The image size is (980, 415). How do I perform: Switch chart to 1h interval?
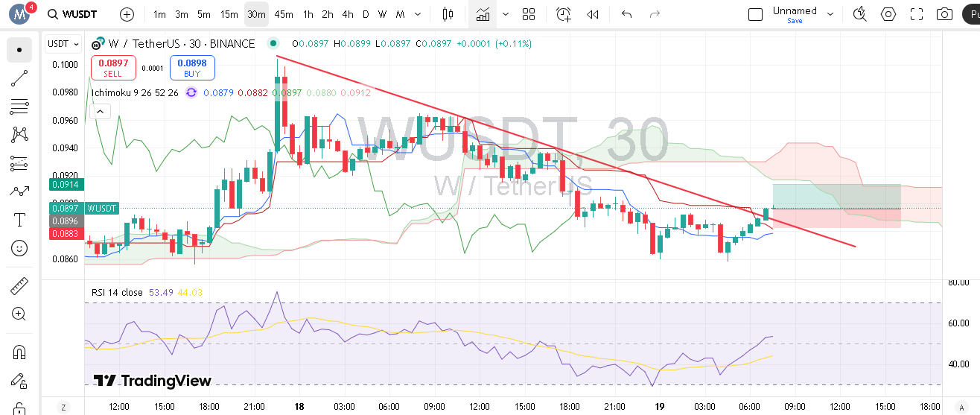click(x=308, y=14)
